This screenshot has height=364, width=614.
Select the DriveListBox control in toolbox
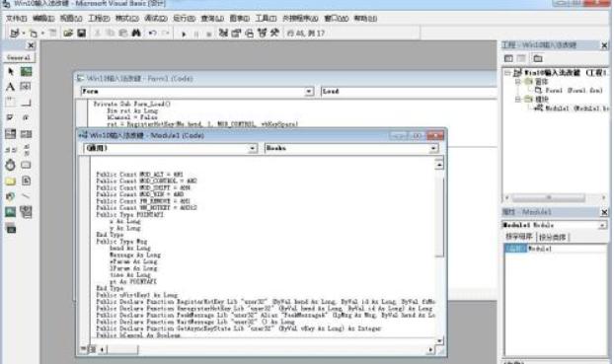pos(26,165)
